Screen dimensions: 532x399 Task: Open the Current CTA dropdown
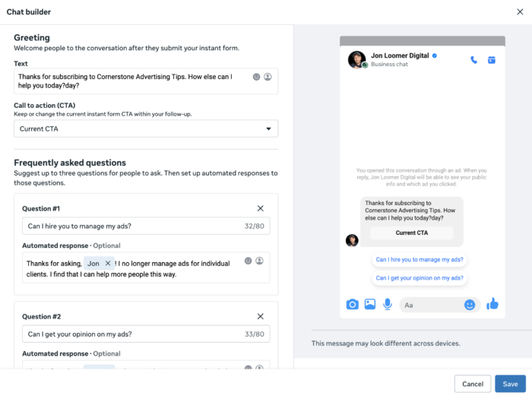pyautogui.click(x=146, y=128)
